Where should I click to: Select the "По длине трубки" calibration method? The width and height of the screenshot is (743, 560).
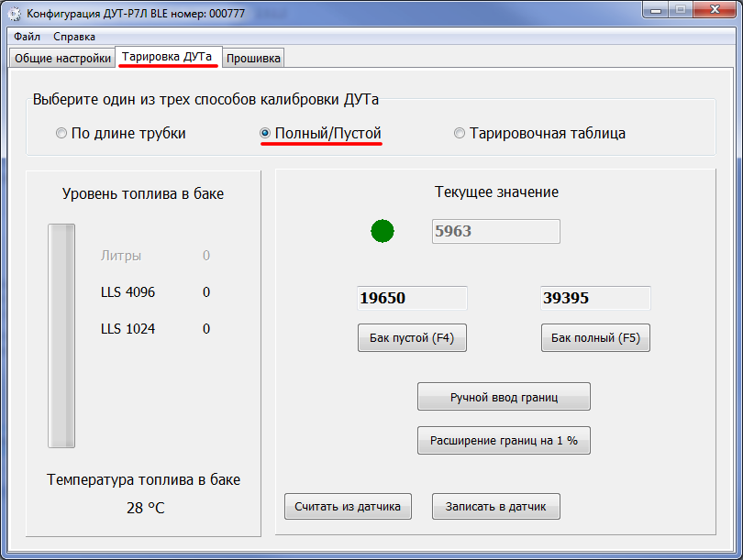(121, 134)
